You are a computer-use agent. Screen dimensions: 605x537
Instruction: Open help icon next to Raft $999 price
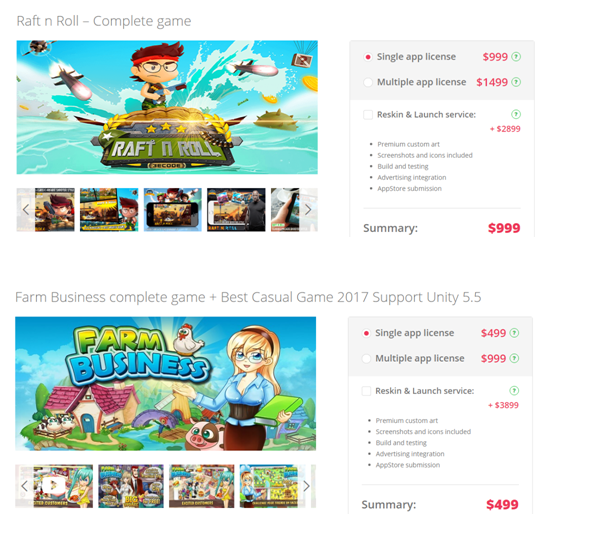tap(516, 57)
